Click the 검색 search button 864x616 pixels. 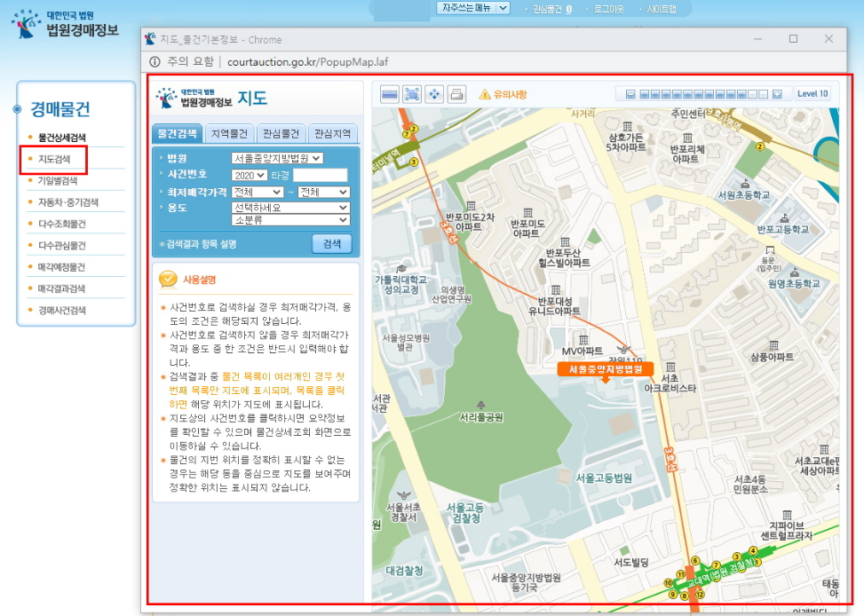(x=332, y=243)
